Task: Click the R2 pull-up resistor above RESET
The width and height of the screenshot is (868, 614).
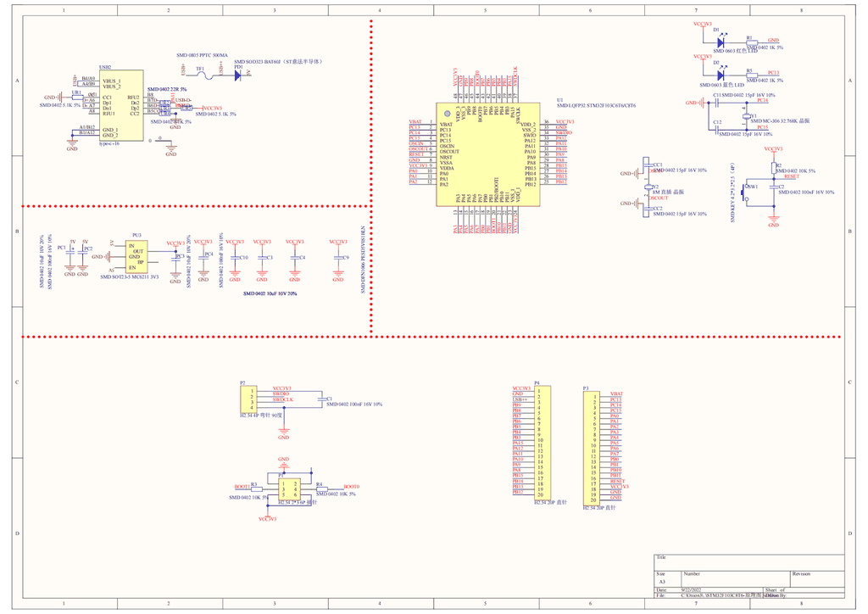Action: point(774,168)
